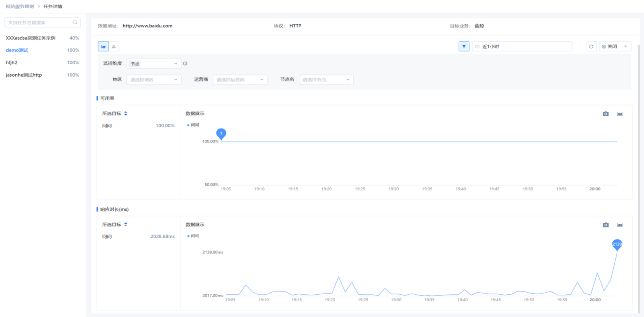Click the 40% availability for XXXasdsa task

(x=74, y=38)
